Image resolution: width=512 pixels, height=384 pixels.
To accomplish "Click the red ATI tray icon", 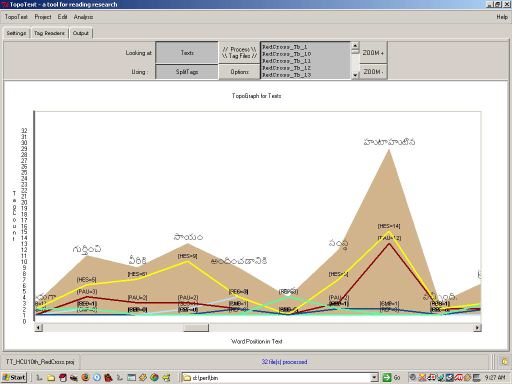I will (459, 377).
